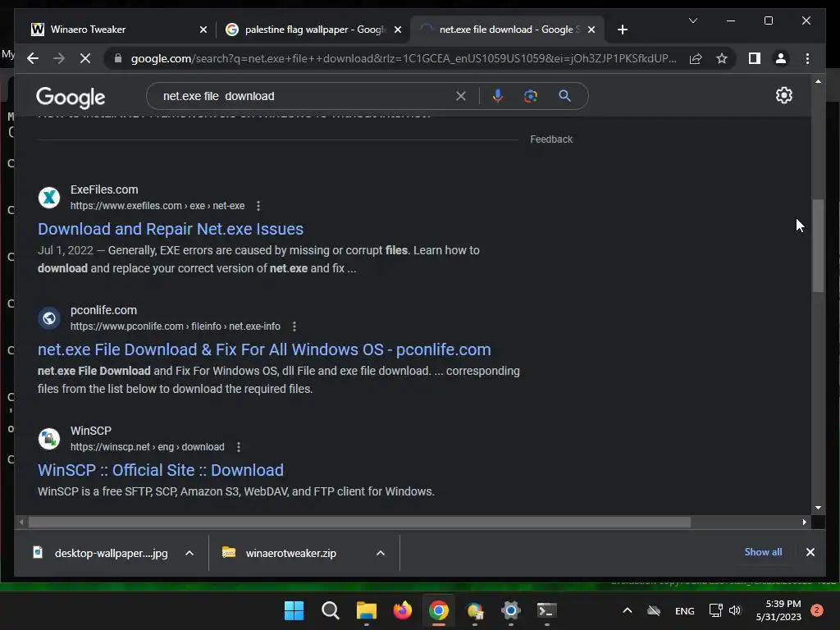The width and height of the screenshot is (840, 630).
Task: Select the net.exe file download tab
Action: point(507,30)
